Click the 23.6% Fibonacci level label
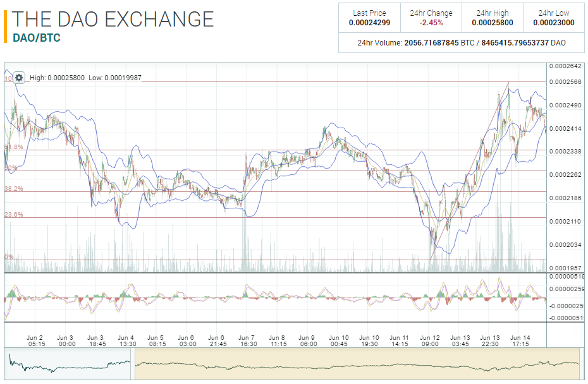 pyautogui.click(x=14, y=215)
